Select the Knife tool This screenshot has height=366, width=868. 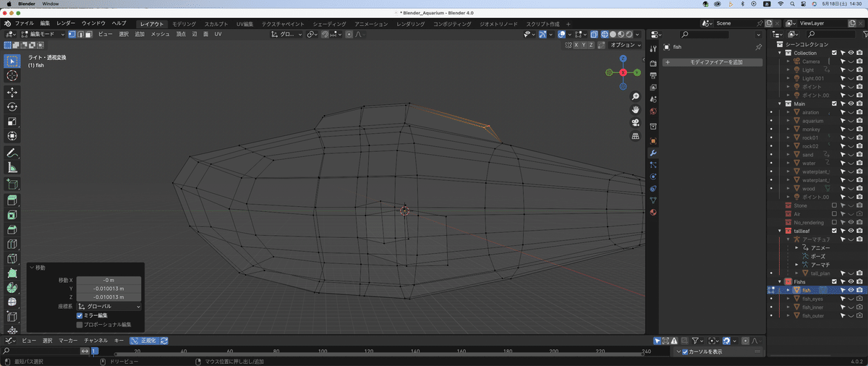tap(12, 259)
